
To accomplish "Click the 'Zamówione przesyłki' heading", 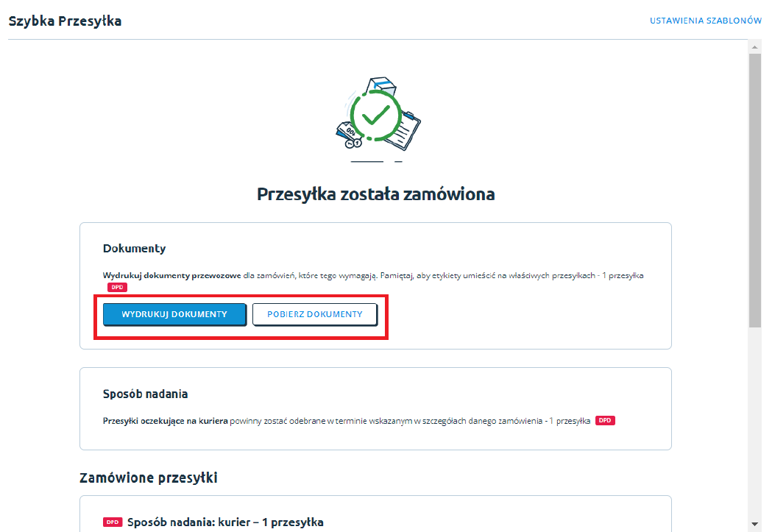I will pyautogui.click(x=148, y=478).
